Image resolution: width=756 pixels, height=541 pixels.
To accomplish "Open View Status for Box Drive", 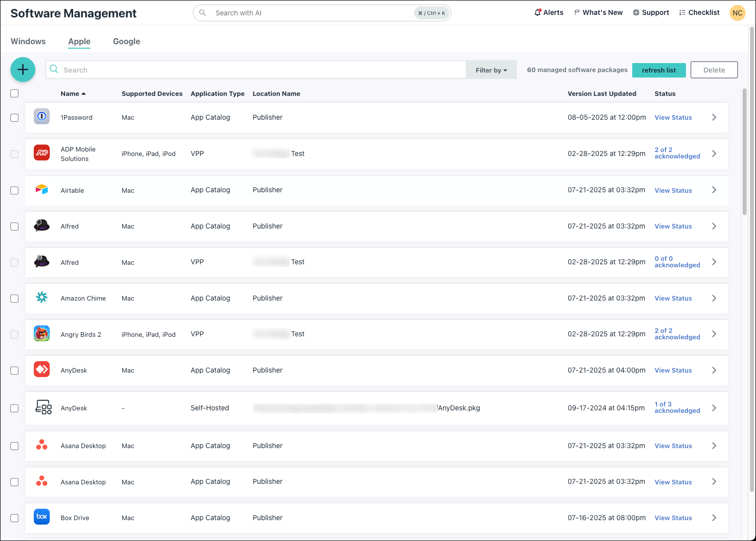I will [673, 518].
